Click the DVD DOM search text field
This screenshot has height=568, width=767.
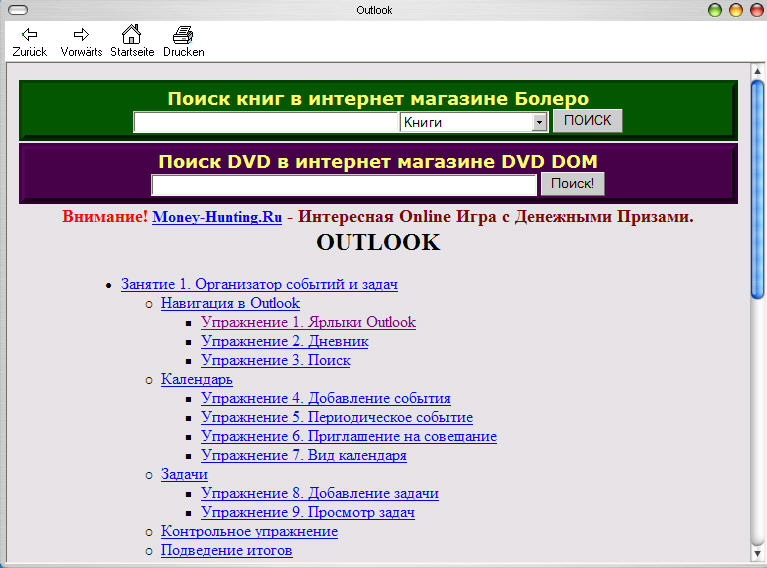[344, 185]
